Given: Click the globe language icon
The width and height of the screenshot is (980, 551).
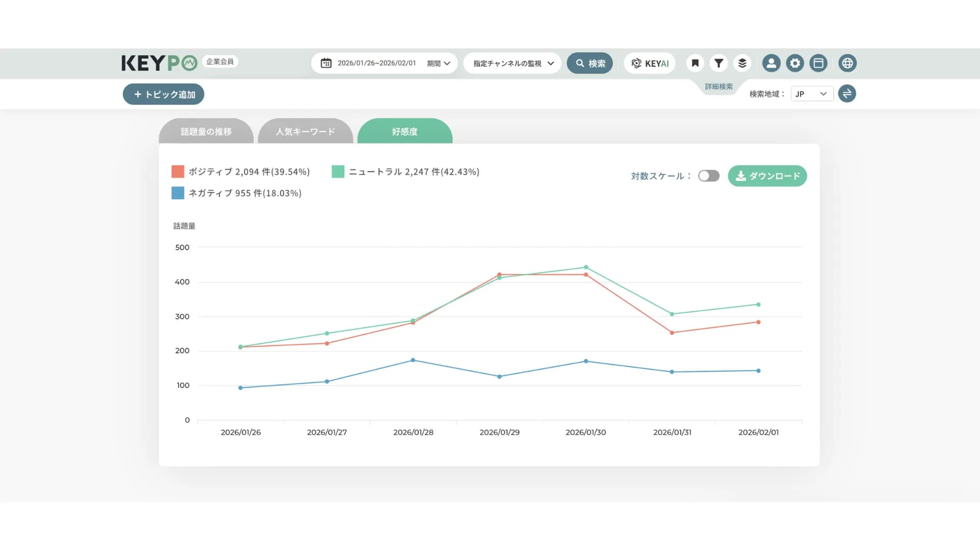Looking at the screenshot, I should 847,63.
